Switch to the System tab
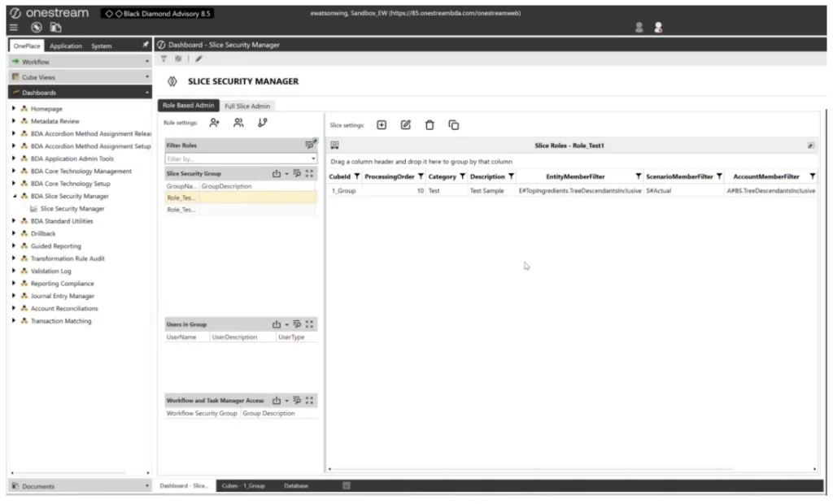Viewport: 833px width, 504px height. click(x=101, y=46)
